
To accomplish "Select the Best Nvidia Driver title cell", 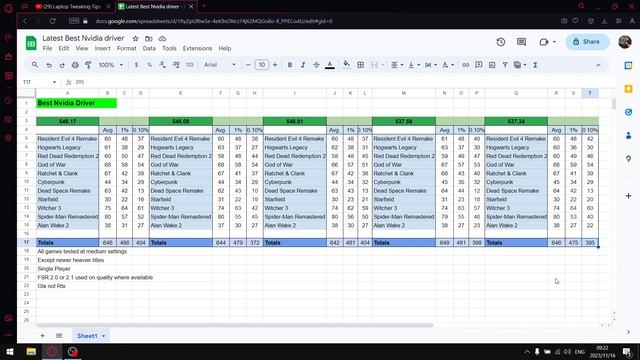I will pyautogui.click(x=76, y=103).
